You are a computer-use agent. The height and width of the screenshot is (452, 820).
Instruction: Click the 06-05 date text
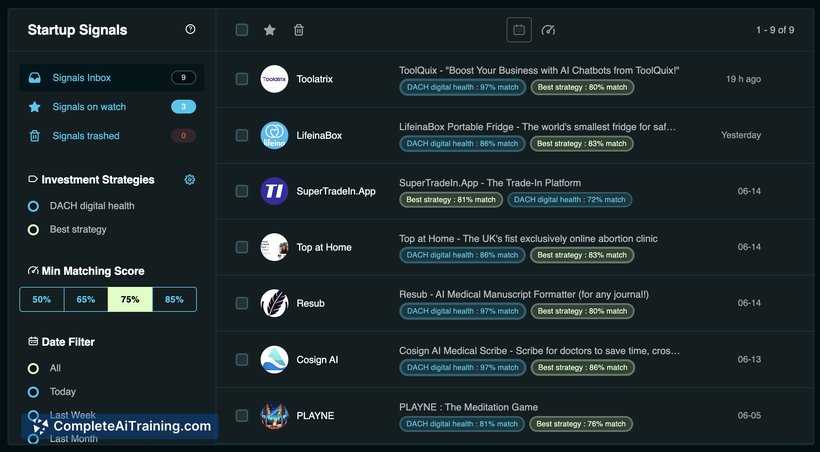coord(749,415)
